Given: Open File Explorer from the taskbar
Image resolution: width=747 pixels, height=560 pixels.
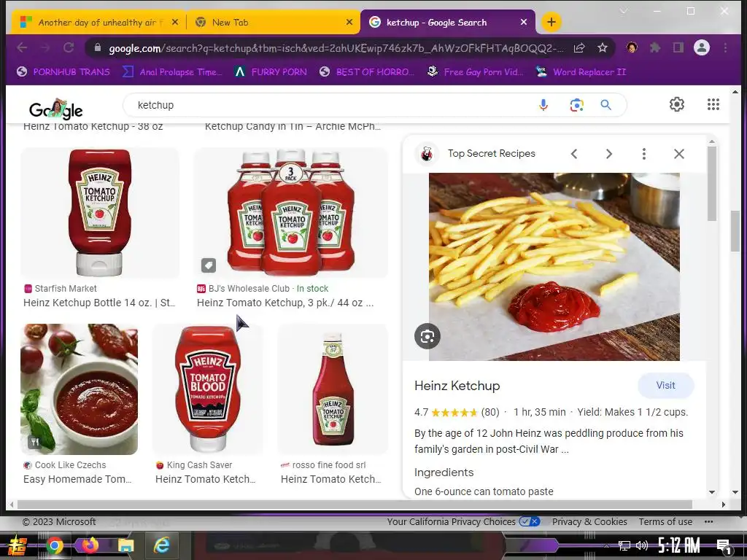Looking at the screenshot, I should pos(125,545).
